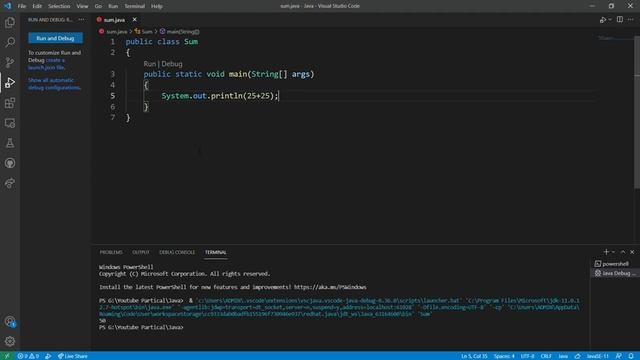Open the Search view in activity bar
Screen dimensions: 640x360
(x=10, y=42)
